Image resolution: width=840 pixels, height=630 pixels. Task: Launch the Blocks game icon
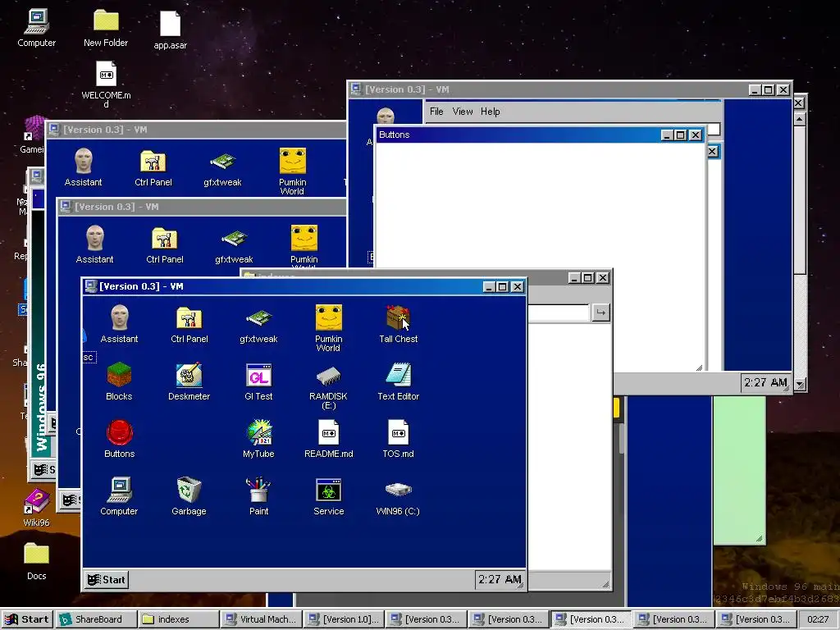(x=119, y=381)
